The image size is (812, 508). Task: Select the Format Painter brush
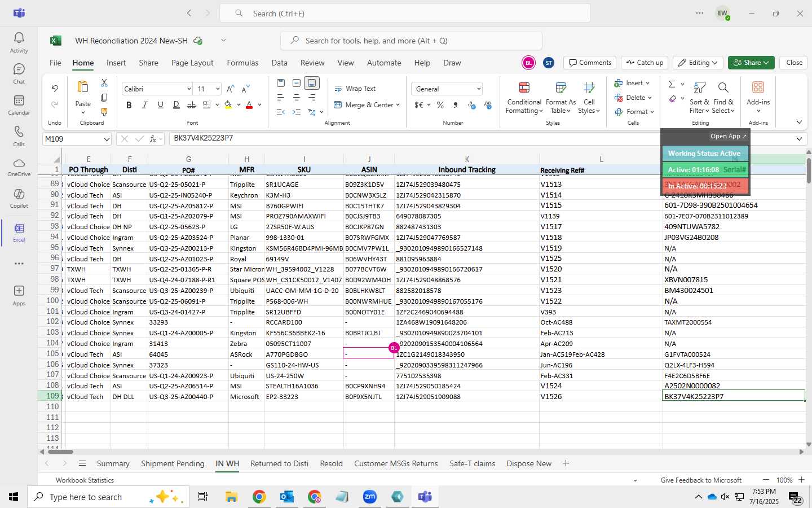104,112
